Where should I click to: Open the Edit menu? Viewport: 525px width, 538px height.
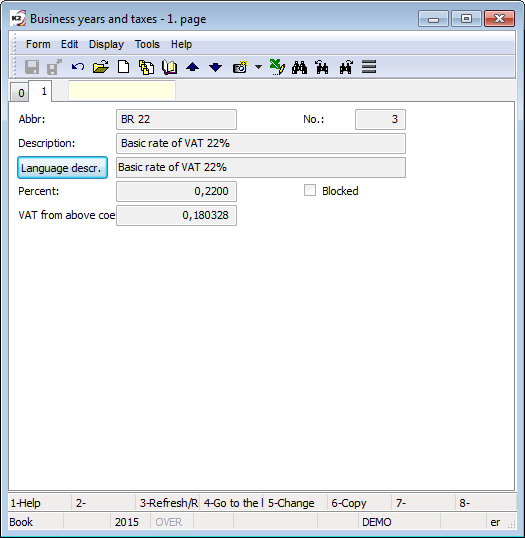[x=69, y=44]
